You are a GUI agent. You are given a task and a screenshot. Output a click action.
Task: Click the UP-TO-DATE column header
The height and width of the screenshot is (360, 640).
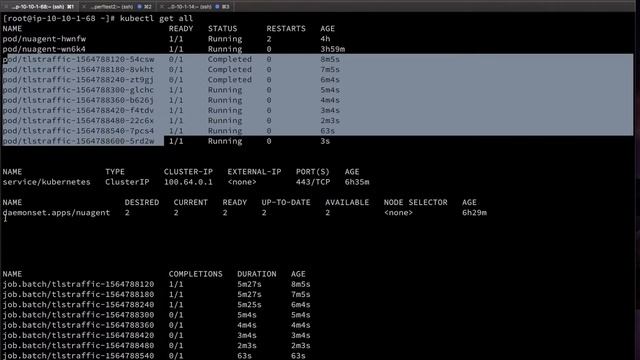pos(286,202)
